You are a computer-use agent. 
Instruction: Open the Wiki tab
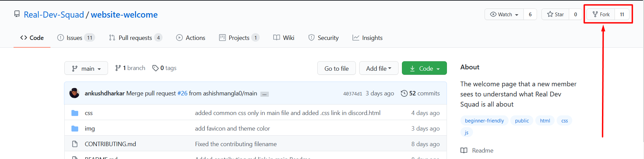click(x=284, y=38)
